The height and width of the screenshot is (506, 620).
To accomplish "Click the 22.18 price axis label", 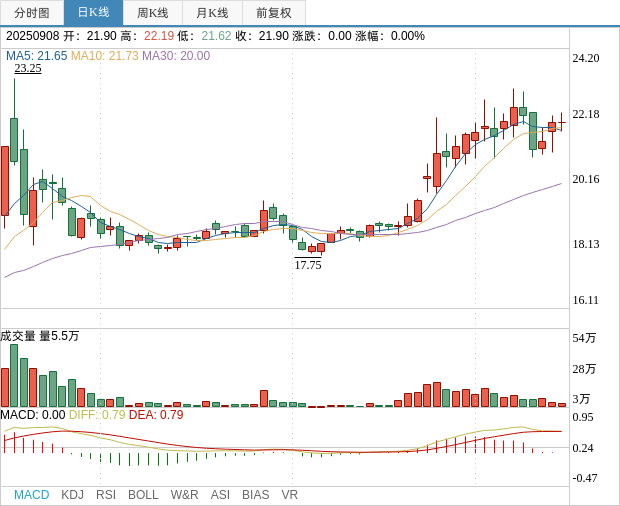I will pyautogui.click(x=586, y=114).
